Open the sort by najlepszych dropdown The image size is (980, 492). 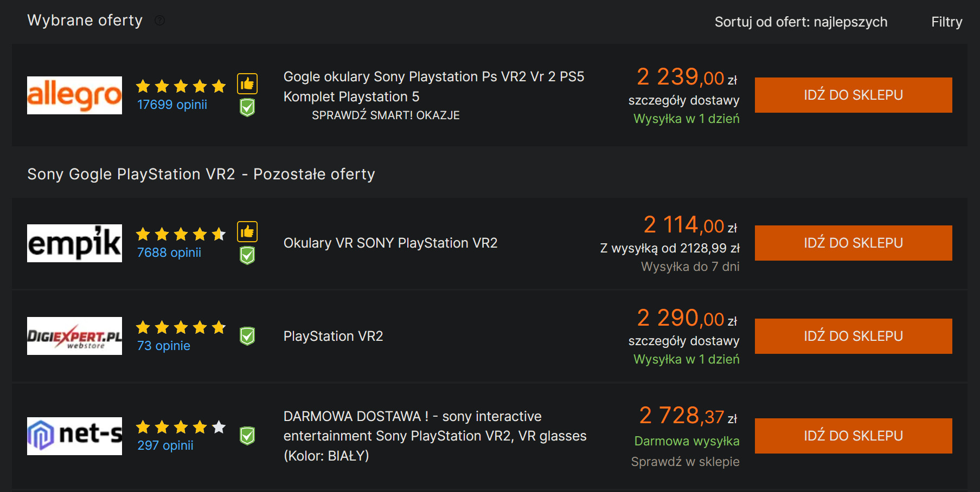pos(800,22)
